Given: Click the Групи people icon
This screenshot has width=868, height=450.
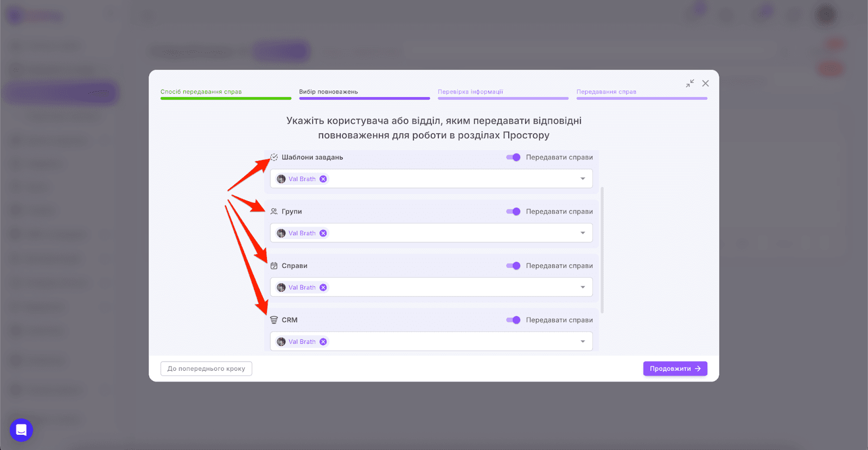Looking at the screenshot, I should pos(274,211).
